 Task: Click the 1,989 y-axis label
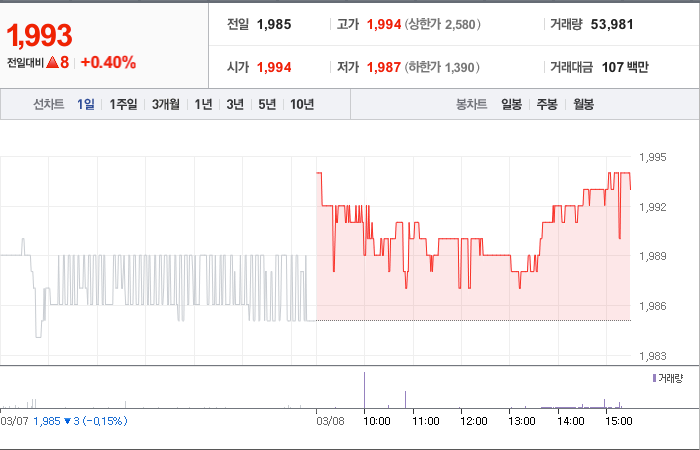653,256
